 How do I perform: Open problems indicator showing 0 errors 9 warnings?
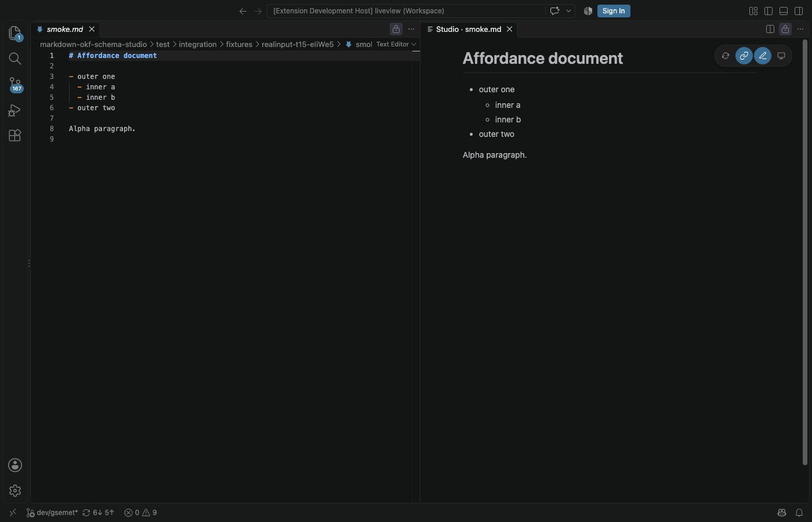coord(140,513)
